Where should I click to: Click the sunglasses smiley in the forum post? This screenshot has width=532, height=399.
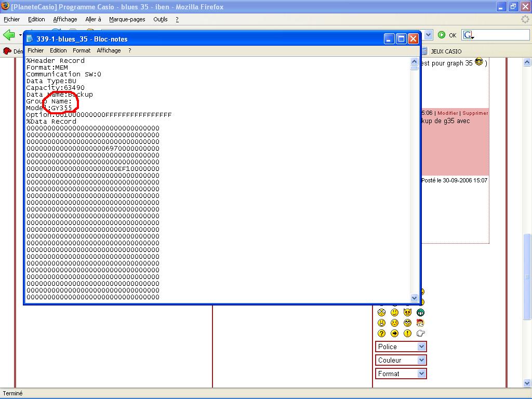pos(478,62)
